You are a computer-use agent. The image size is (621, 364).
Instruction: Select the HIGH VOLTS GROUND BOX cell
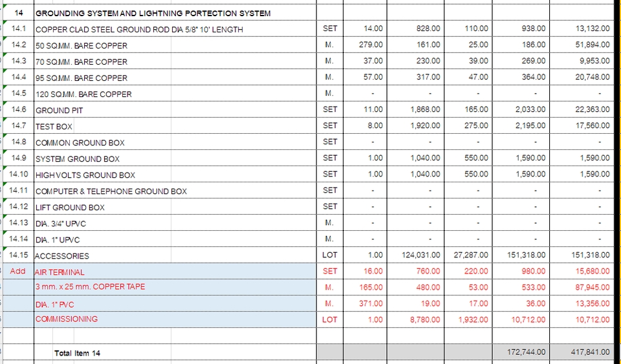point(175,175)
